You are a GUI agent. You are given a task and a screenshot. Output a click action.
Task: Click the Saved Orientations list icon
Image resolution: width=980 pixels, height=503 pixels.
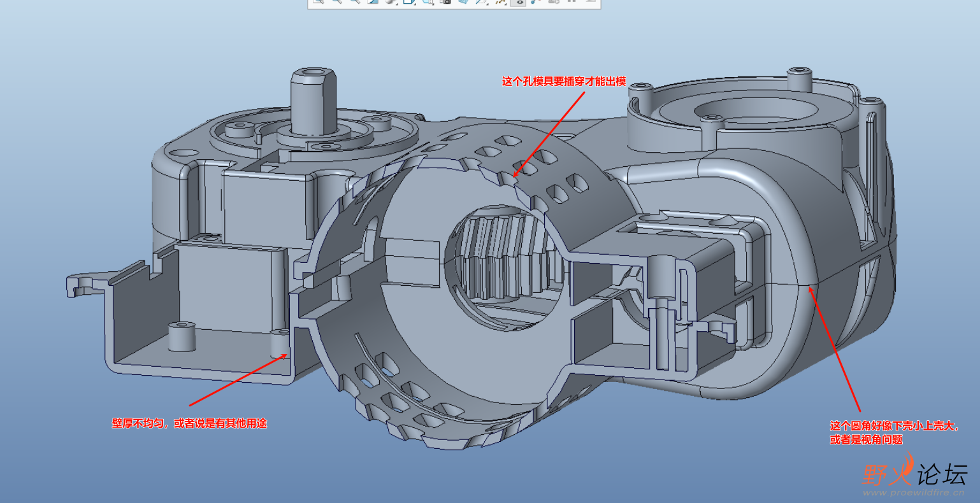point(427,4)
